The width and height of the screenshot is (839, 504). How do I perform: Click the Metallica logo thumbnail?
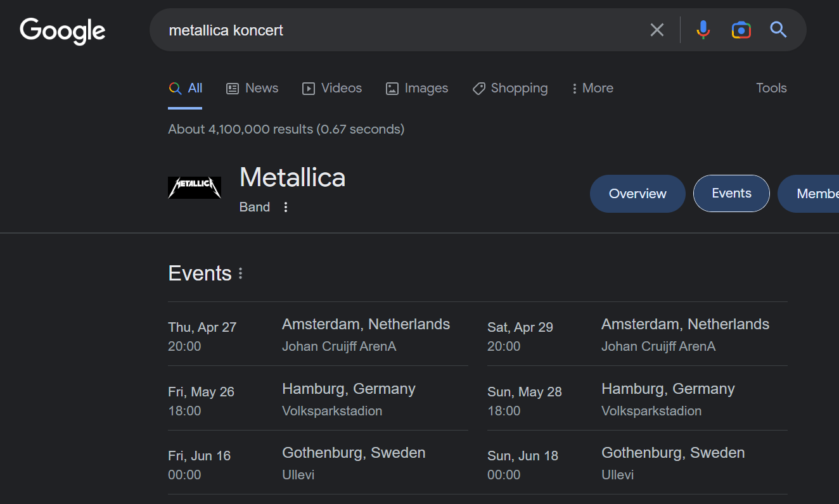pyautogui.click(x=195, y=188)
